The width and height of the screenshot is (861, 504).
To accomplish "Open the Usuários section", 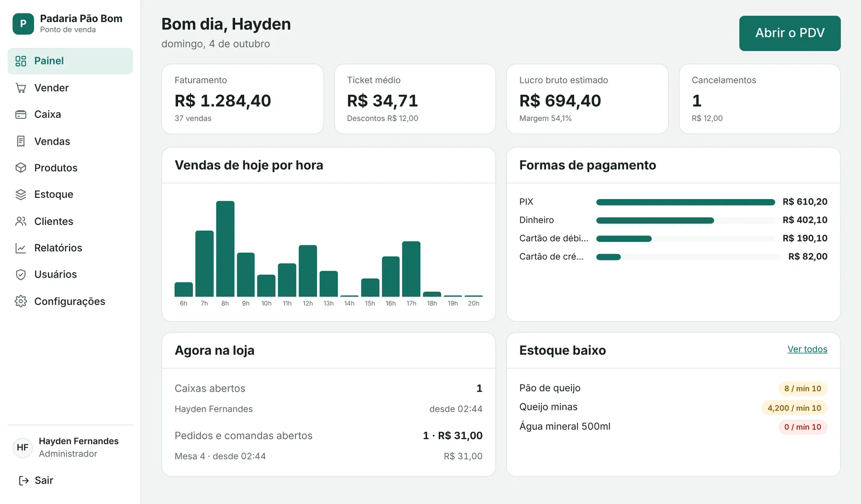I will point(70,274).
